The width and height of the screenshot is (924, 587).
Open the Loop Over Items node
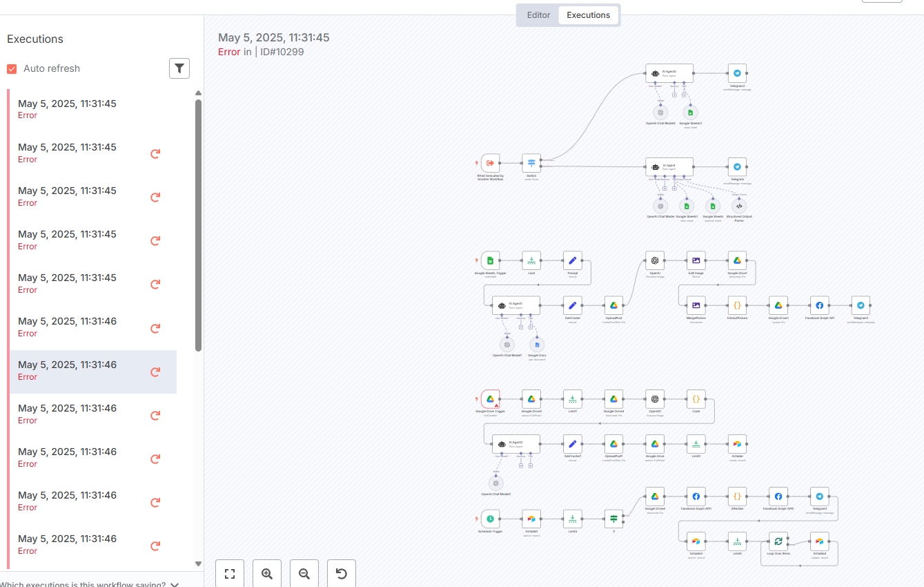[778, 541]
